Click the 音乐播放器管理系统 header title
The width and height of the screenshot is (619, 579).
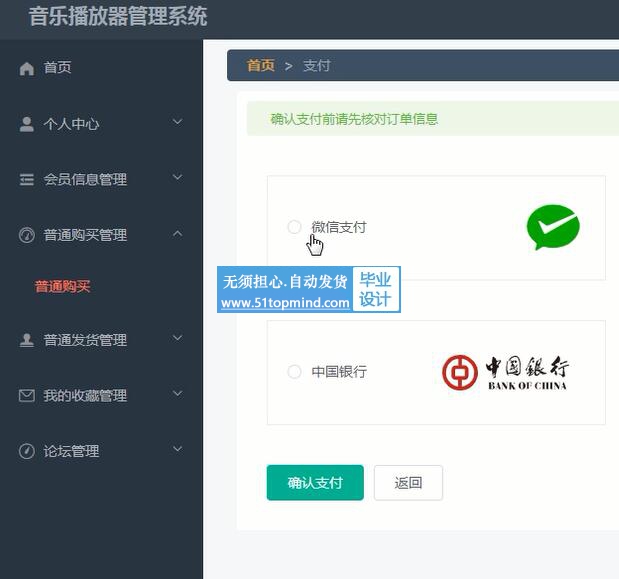point(118,17)
